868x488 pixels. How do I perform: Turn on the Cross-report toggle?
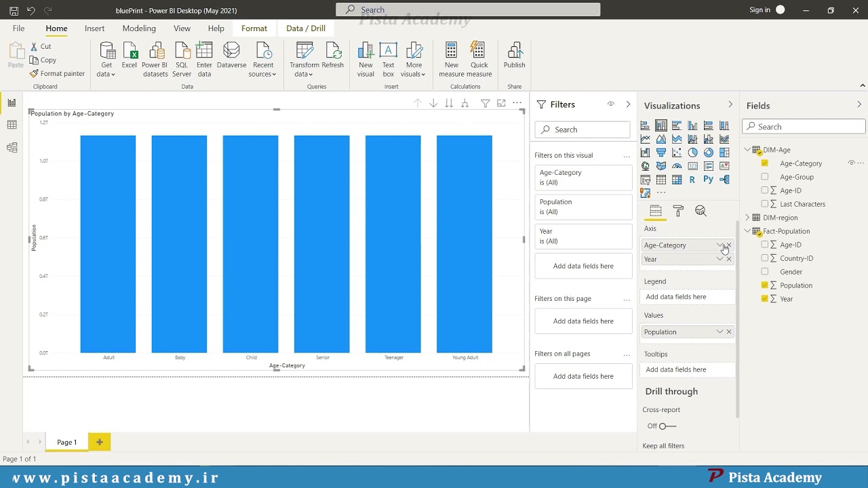coord(667,426)
